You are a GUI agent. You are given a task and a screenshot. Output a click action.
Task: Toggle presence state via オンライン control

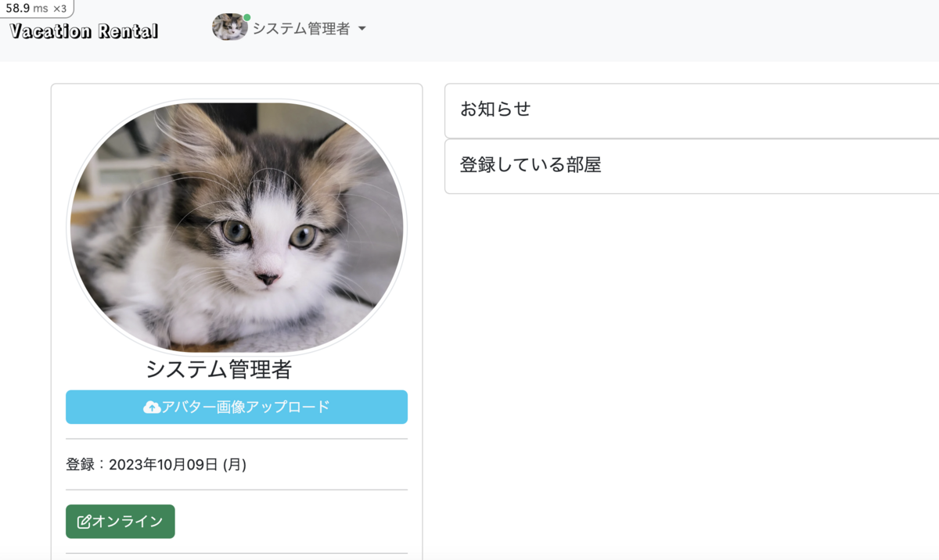[x=120, y=521]
